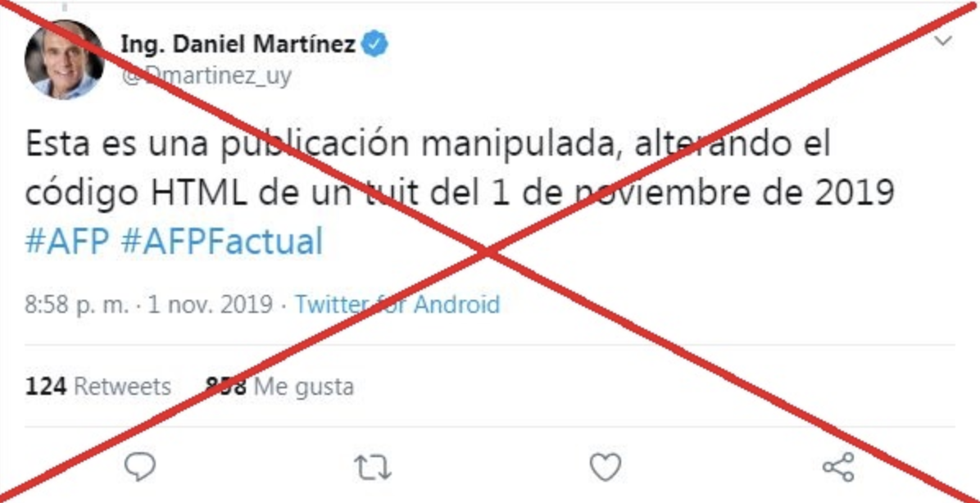Click the @Dmartinez_uy handle
The width and height of the screenshot is (980, 503).
(206, 77)
